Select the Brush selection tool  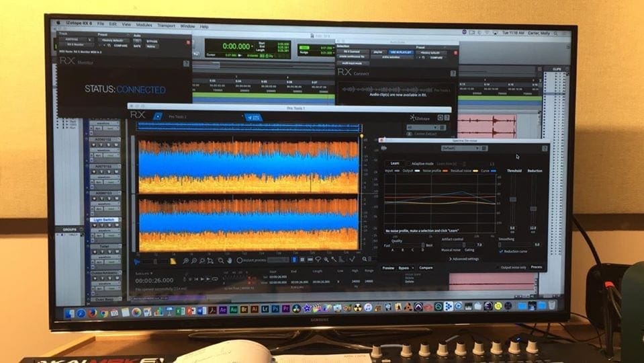point(326,260)
